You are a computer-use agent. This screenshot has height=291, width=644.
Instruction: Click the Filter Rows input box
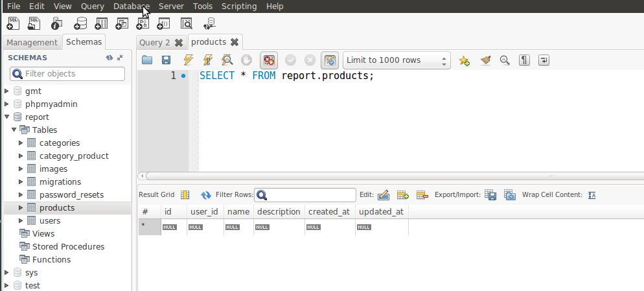(305, 195)
